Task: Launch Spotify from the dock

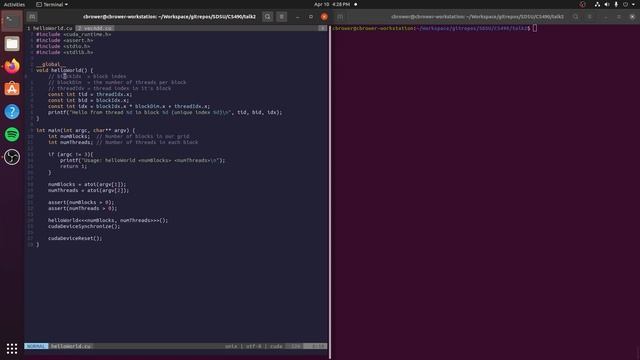Action: (x=12, y=134)
